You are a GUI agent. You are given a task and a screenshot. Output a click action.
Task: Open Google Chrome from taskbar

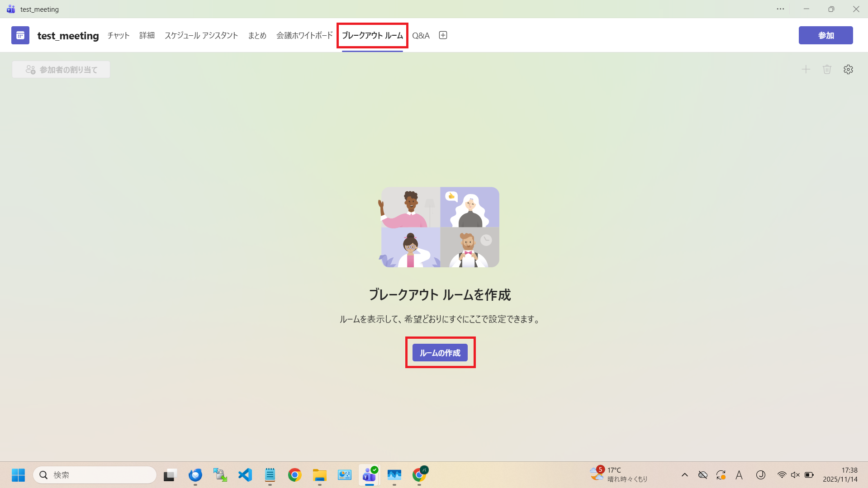pos(294,475)
